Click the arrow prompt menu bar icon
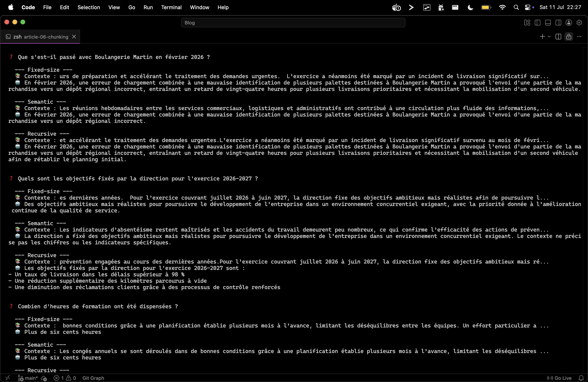Screen dimensions: 588x382 [x=411, y=7]
